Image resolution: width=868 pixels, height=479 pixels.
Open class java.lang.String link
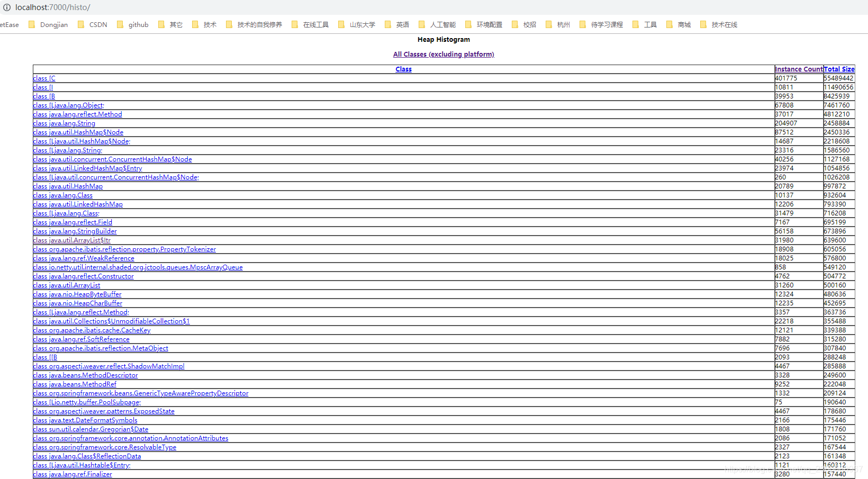[x=64, y=123]
